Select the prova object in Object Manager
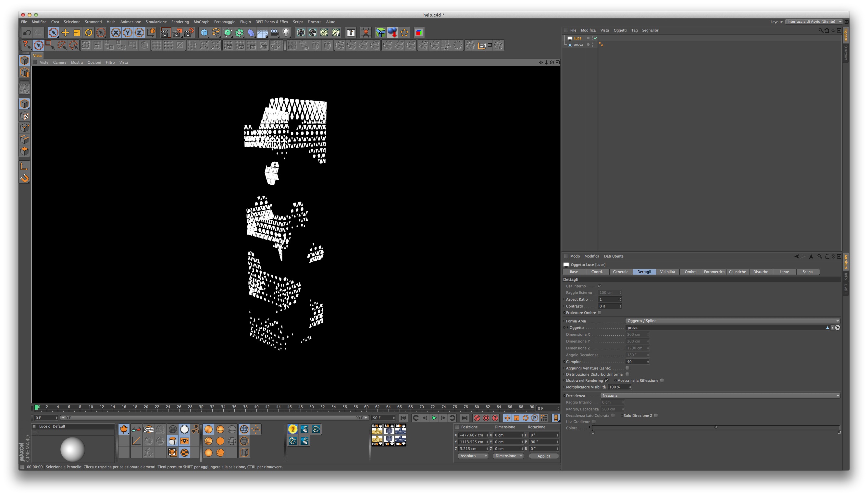868x496 pixels. (578, 44)
